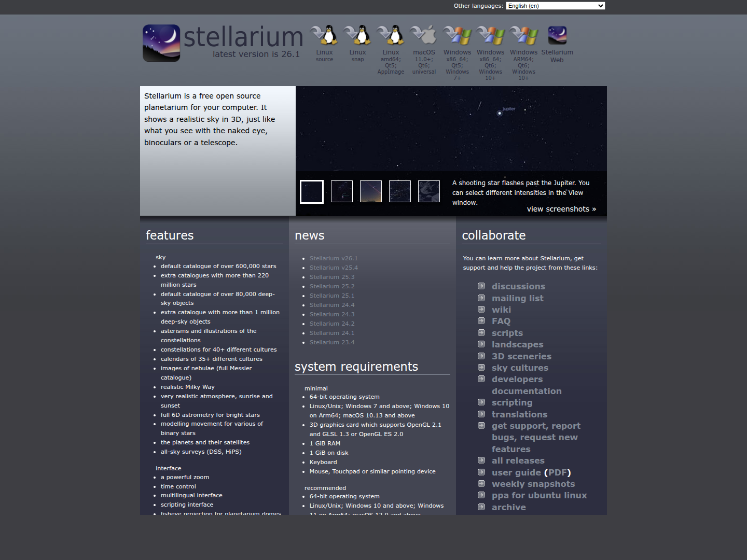Click the arrow icon beside user guide
Image resolution: width=747 pixels, height=560 pixels.
click(481, 472)
